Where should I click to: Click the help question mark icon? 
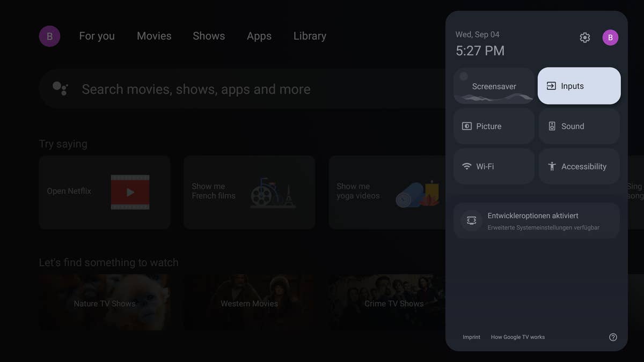(x=613, y=337)
